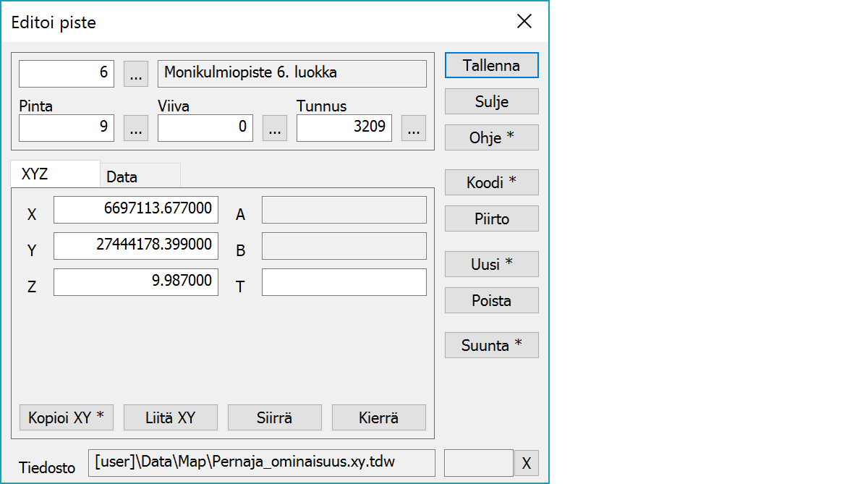Viewport: 868px width, 484px height.
Task: Paste coordinates with Liitä XY
Action: [171, 417]
